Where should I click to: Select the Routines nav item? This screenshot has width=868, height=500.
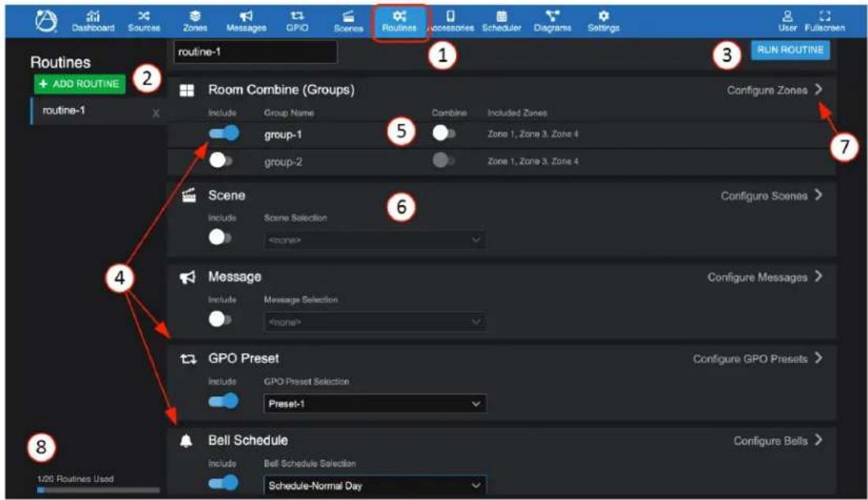pyautogui.click(x=399, y=21)
